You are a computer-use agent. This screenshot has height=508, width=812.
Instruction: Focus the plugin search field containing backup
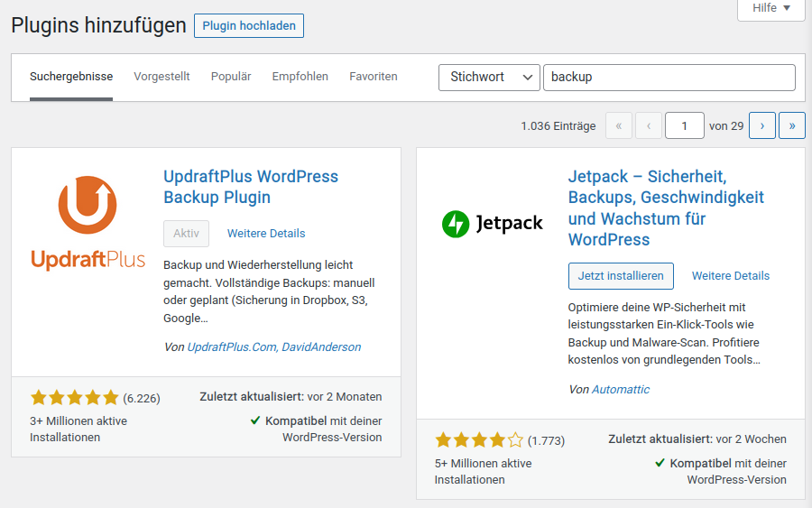[x=669, y=78]
